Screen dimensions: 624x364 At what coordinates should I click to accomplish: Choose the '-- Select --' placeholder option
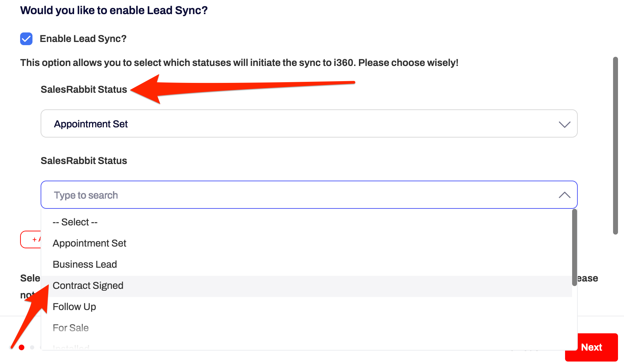75,222
